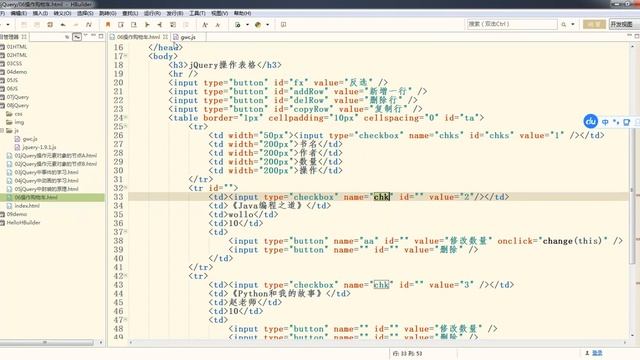The height and width of the screenshot is (360, 640).
Task: Click the status bar cursor position text
Action: pos(407,353)
